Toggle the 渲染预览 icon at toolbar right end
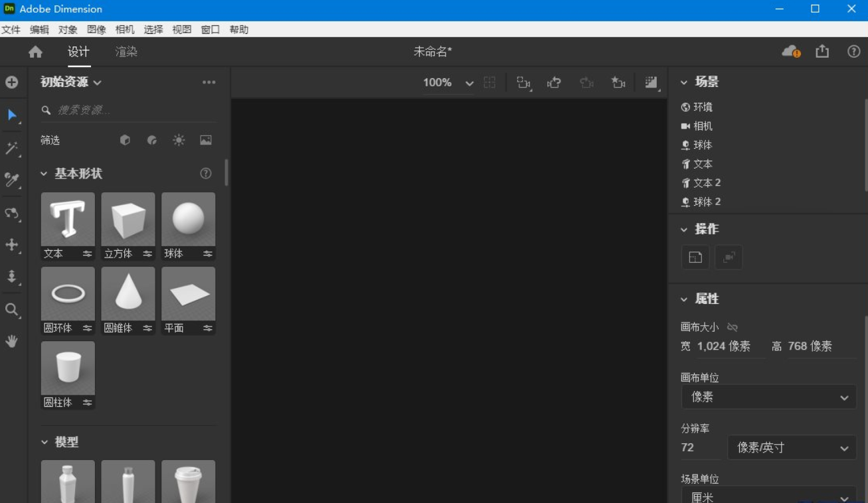Viewport: 868px width, 503px height. (x=650, y=82)
